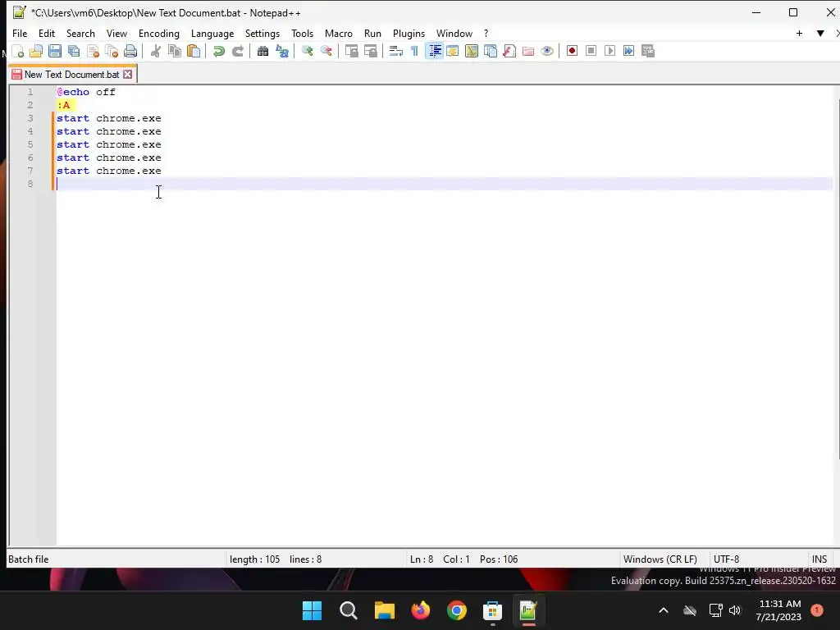Open Find with the binoculars icon
Image resolution: width=840 pixels, height=630 pixels.
pos(262,51)
